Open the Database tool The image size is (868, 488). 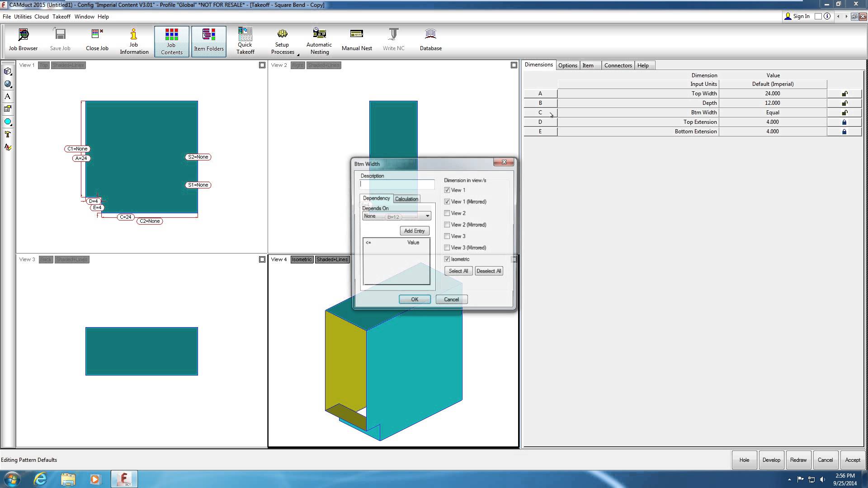[430, 40]
